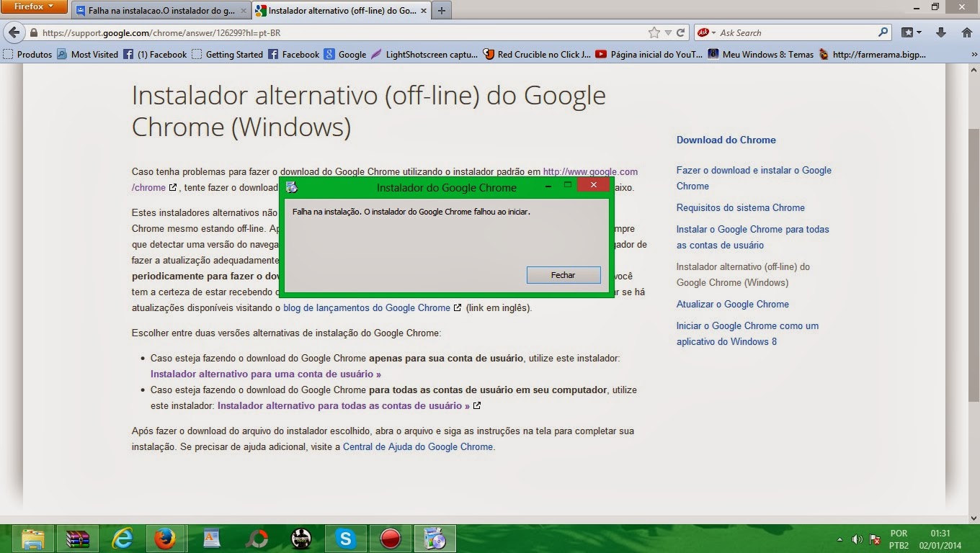This screenshot has width=980, height=553.
Task: Open 'Meu Windows 8: Temas' bookmark
Action: 761,54
